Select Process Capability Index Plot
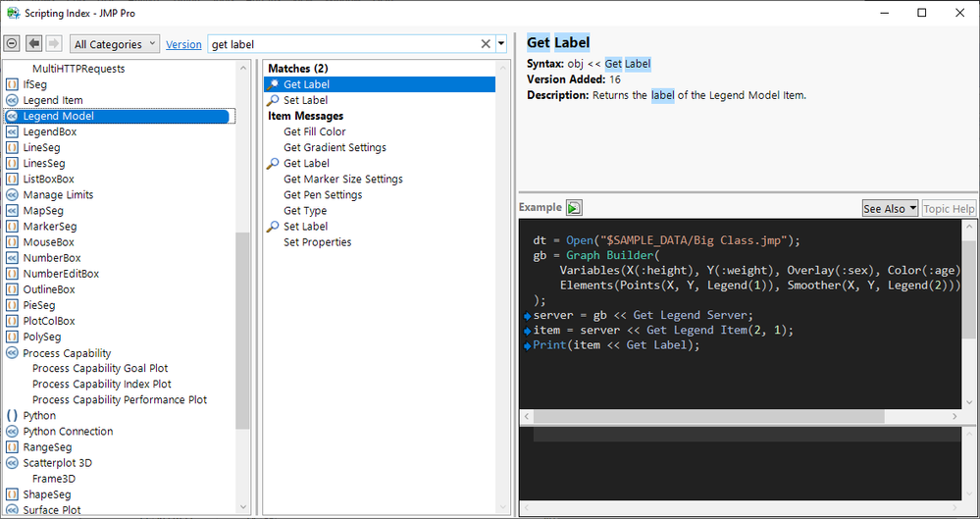This screenshot has height=519, width=980. click(x=102, y=384)
